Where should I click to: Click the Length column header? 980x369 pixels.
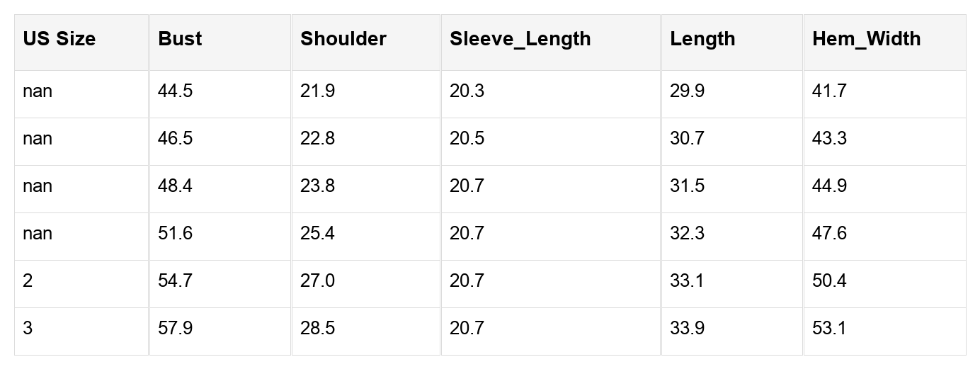pos(702,39)
